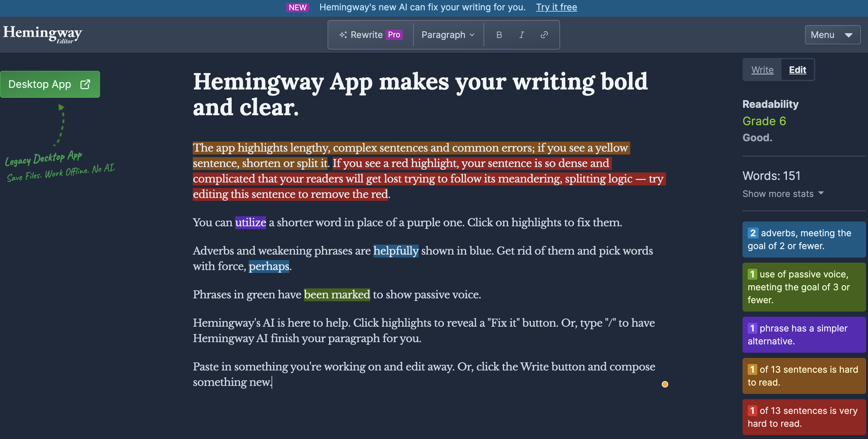Click the Grade 6 readability score
Screen dimensions: 868x439
[764, 121]
